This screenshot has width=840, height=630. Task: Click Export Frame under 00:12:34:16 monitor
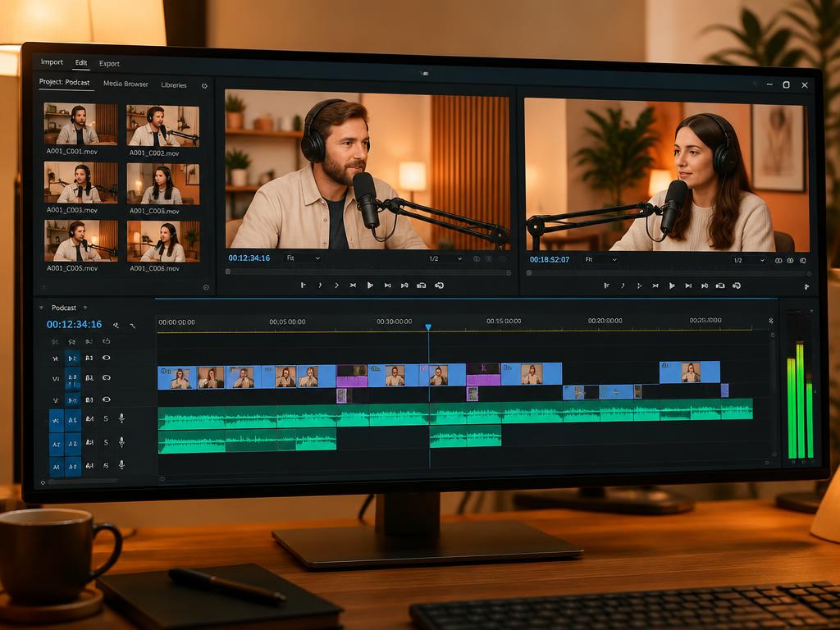coord(440,285)
